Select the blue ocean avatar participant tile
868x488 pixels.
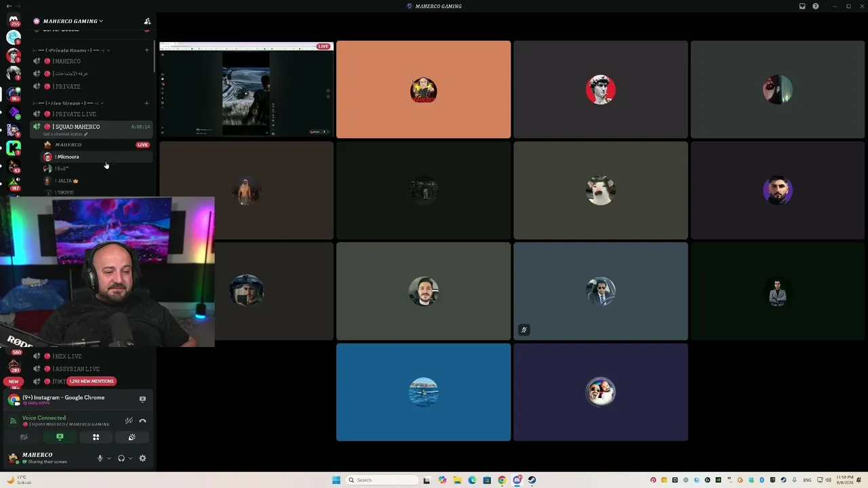pyautogui.click(x=423, y=392)
